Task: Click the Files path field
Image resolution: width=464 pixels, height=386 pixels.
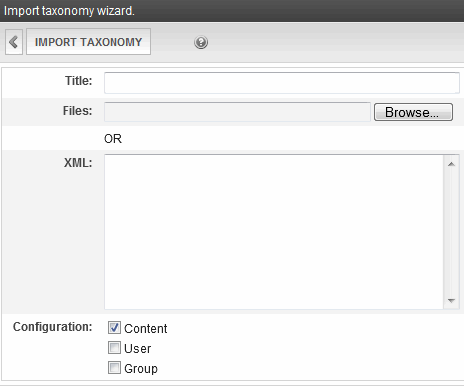Action: tap(237, 112)
